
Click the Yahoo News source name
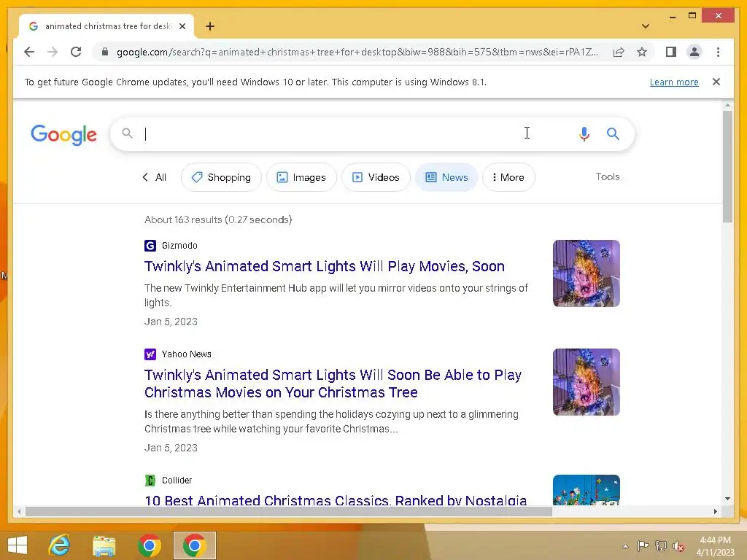[186, 354]
